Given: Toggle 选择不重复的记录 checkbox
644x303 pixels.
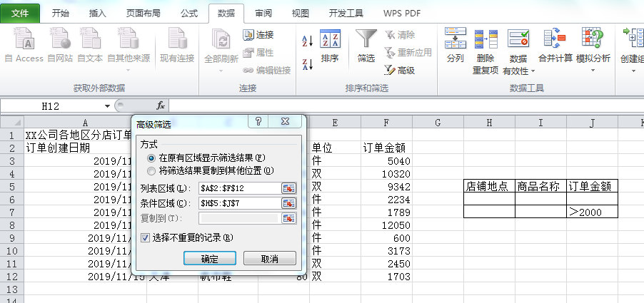Looking at the screenshot, I should (x=145, y=237).
